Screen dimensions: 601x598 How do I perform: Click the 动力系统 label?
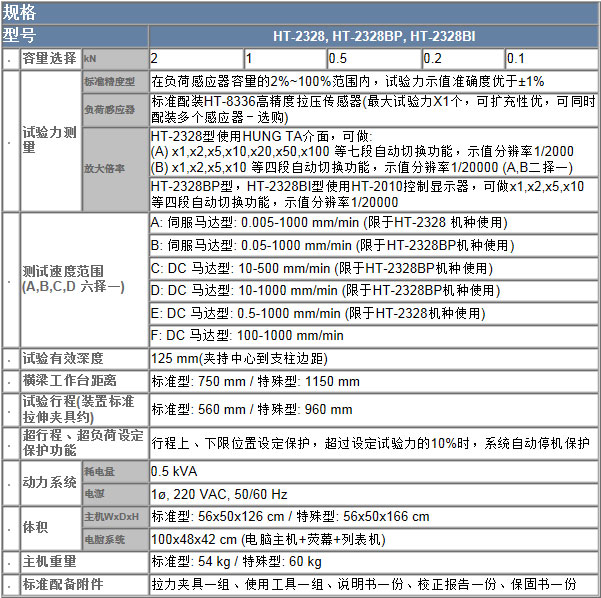[x=49, y=482]
